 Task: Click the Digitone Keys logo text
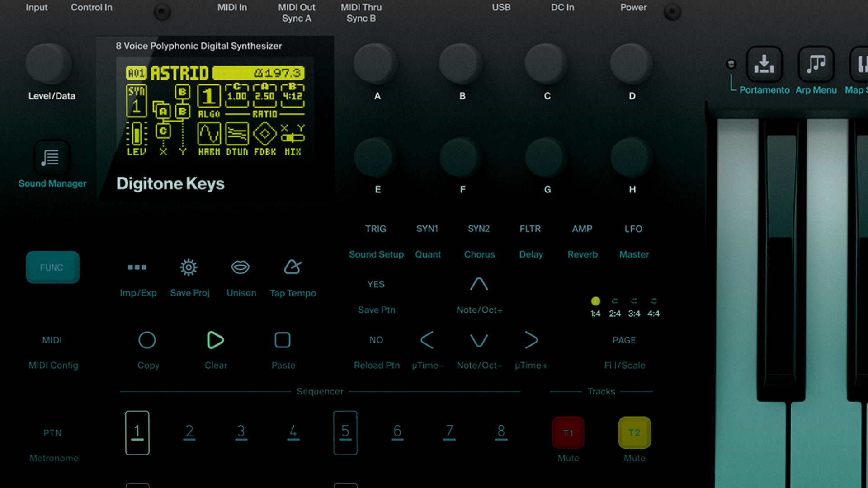pyautogui.click(x=170, y=184)
